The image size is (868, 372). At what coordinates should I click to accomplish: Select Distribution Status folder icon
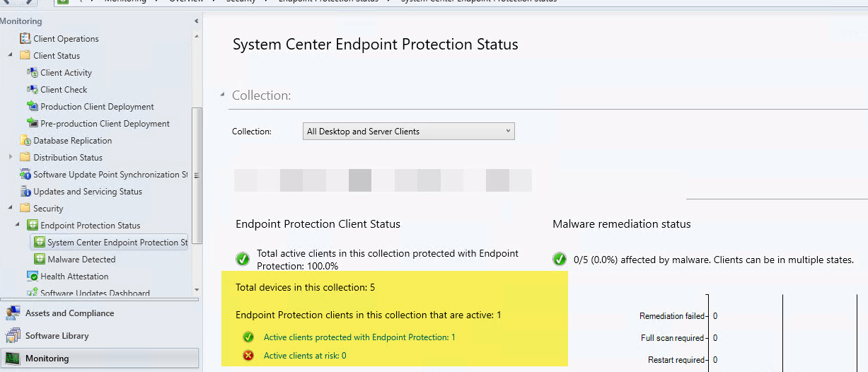[x=25, y=158]
